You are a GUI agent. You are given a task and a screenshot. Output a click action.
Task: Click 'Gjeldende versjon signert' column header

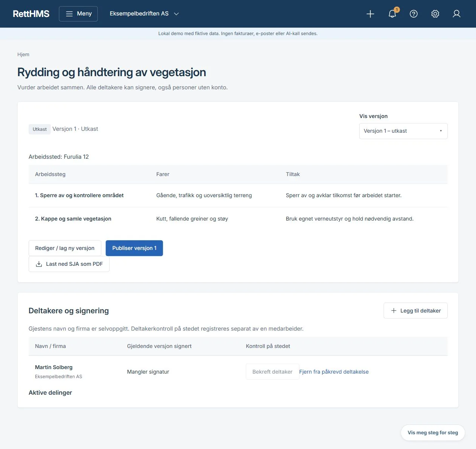(x=159, y=346)
